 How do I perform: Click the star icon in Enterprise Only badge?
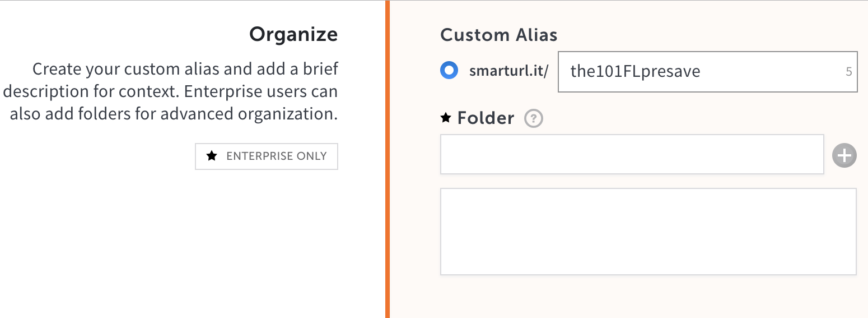[x=212, y=156]
